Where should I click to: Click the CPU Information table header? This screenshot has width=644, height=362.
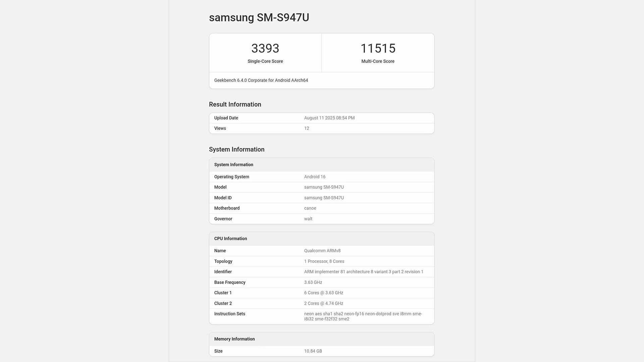(x=230, y=239)
